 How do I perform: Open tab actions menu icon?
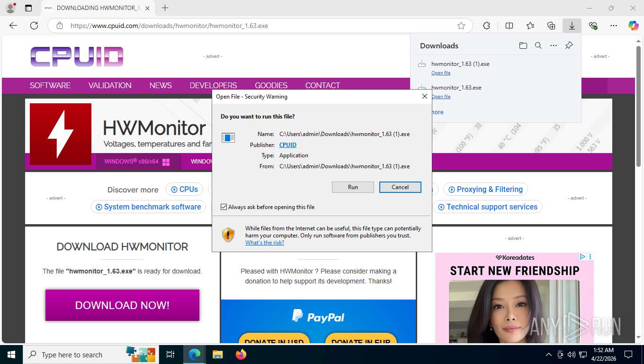coord(28,8)
